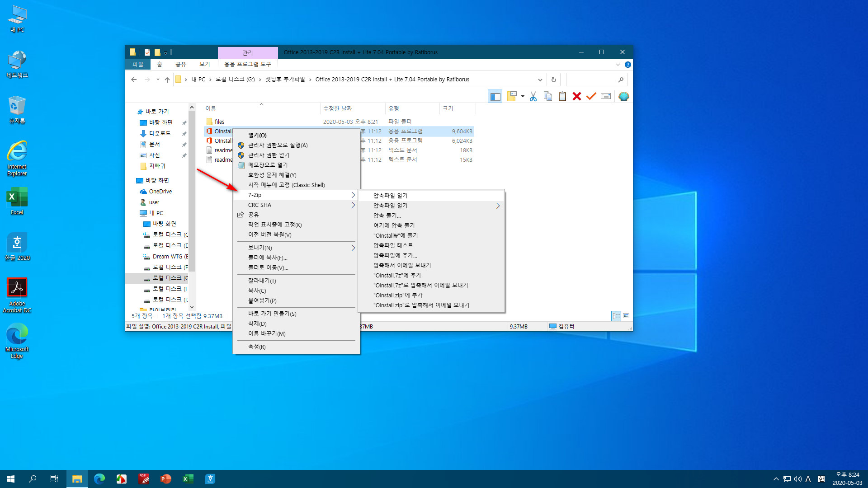
Task: Click the Paste clipboard toolbar icon
Action: click(x=562, y=96)
